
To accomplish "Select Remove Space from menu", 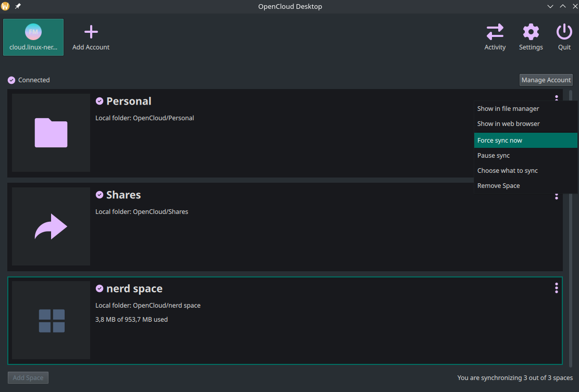I will click(x=525, y=186).
